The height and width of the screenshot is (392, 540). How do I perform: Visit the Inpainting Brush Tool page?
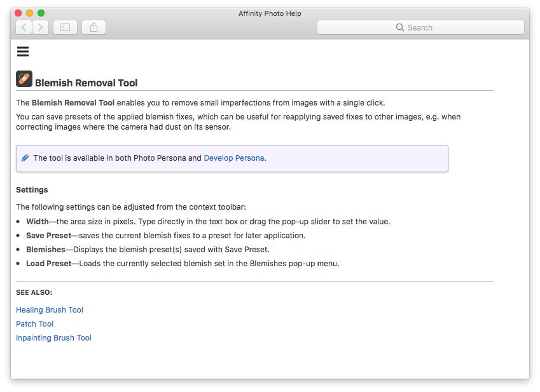pyautogui.click(x=53, y=338)
